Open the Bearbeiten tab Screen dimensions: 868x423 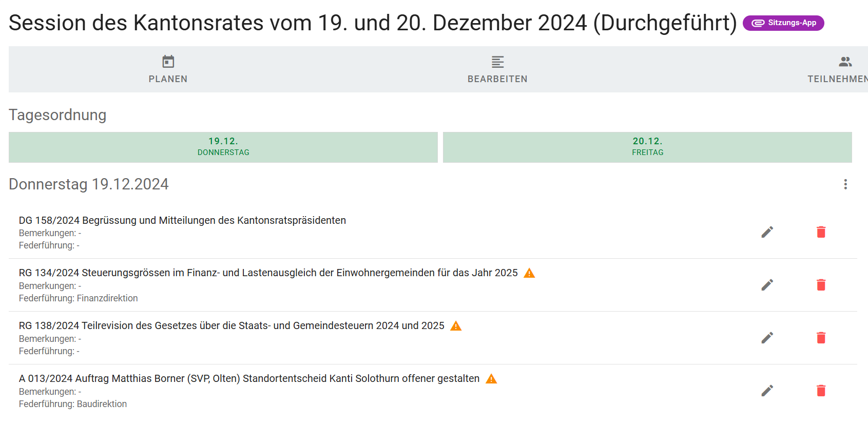[497, 69]
